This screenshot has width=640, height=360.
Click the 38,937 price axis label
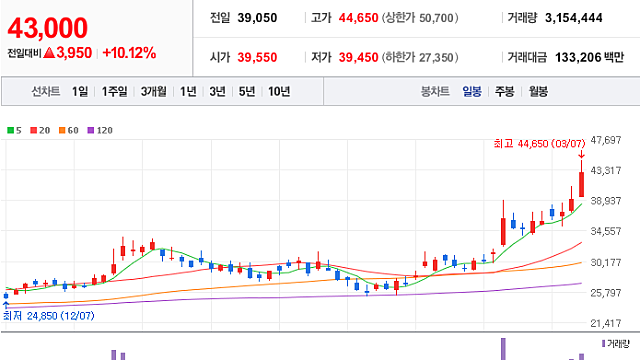pyautogui.click(x=606, y=201)
